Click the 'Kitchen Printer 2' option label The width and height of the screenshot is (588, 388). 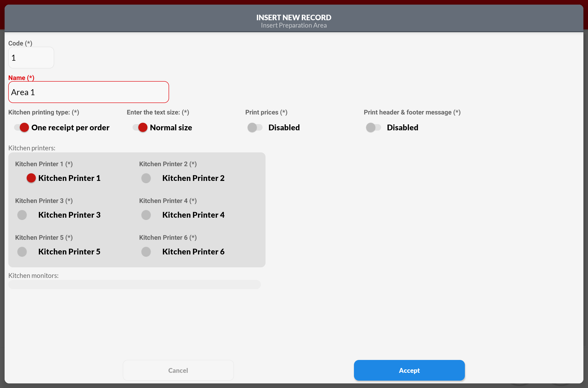click(193, 178)
